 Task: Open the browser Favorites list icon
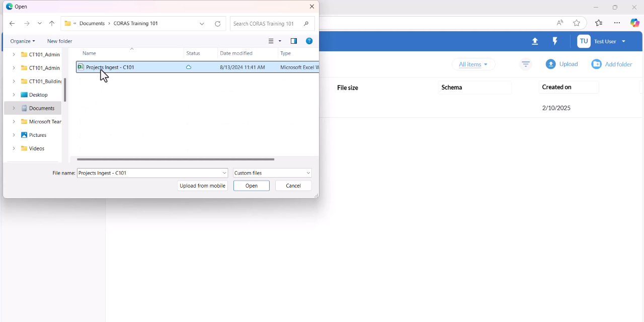(x=599, y=23)
